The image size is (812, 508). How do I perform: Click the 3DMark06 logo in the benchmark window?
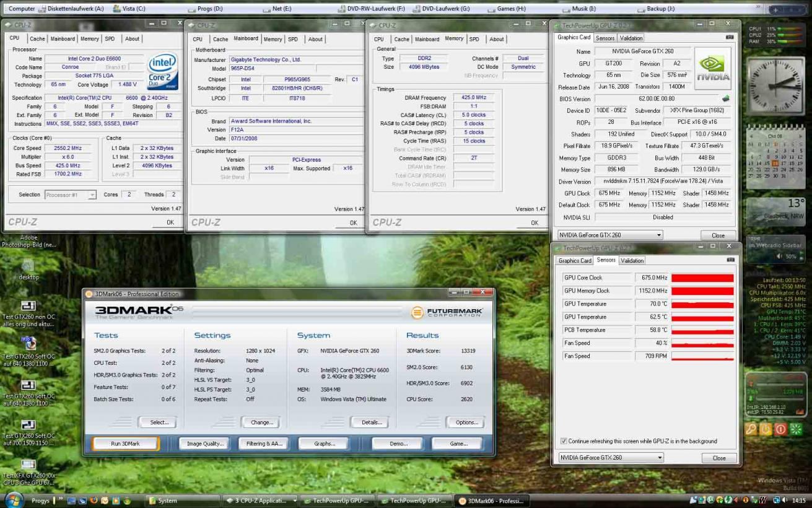click(x=139, y=312)
